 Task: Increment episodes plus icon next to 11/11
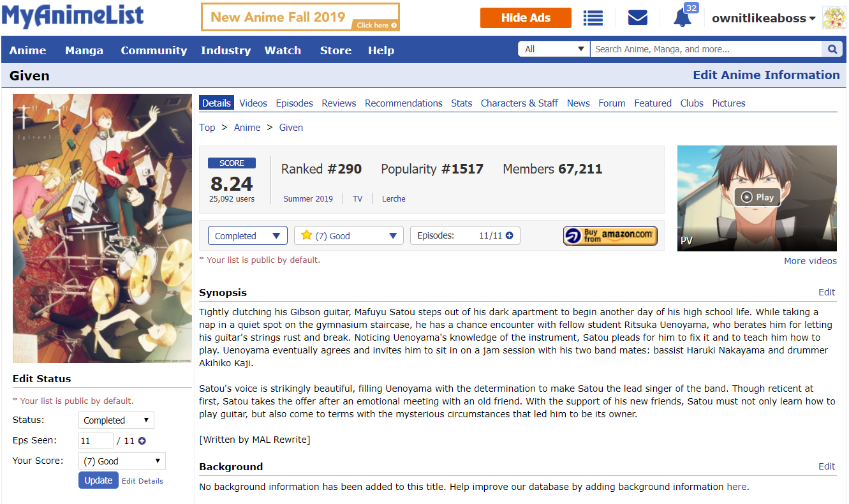pyautogui.click(x=509, y=235)
